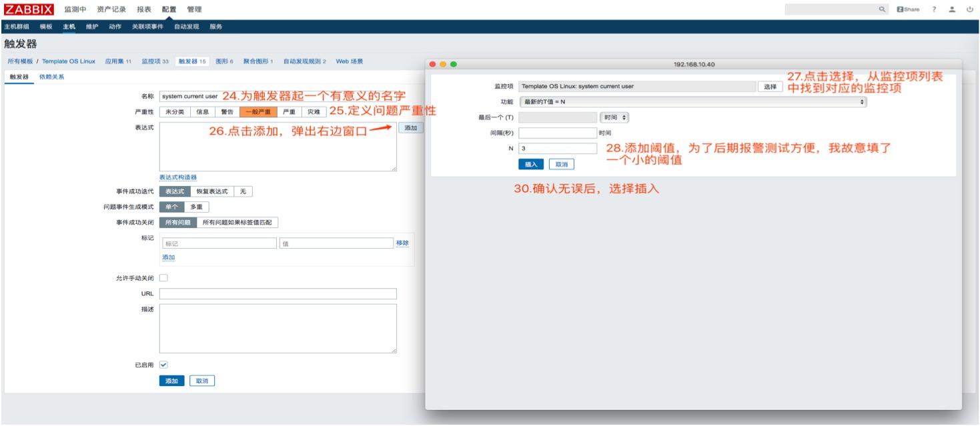
Task: Open the 监测中 main menu
Action: (75, 9)
